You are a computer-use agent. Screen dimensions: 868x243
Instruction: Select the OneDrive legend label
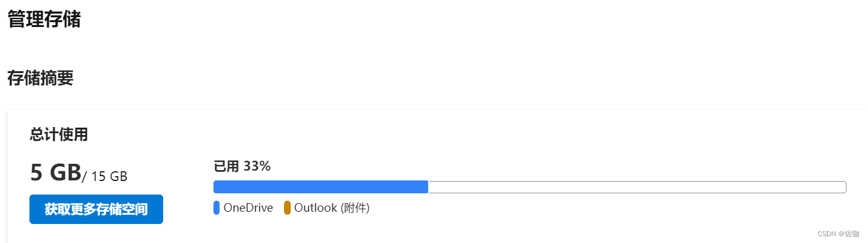tap(248, 208)
